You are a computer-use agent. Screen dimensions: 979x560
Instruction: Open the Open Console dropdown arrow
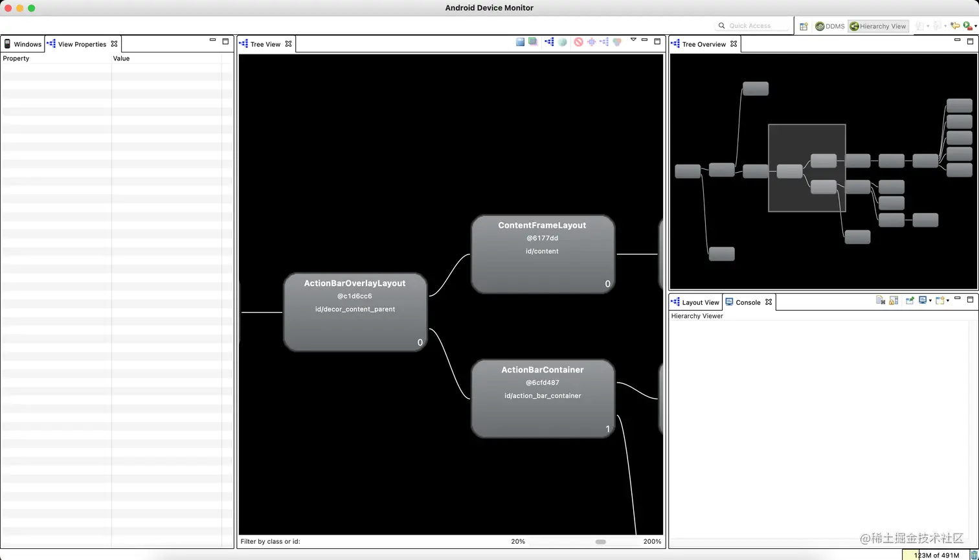pyautogui.click(x=948, y=300)
